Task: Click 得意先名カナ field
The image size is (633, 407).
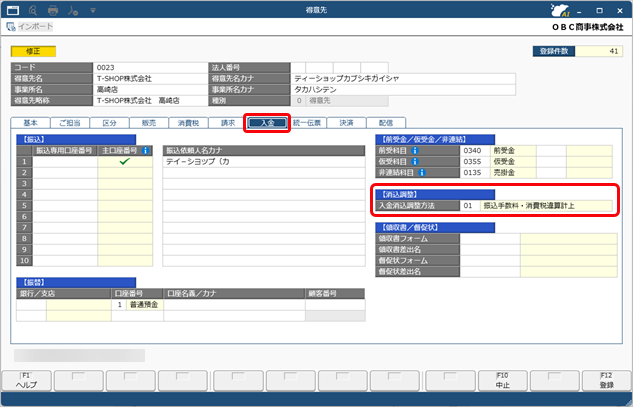Action: (403, 78)
